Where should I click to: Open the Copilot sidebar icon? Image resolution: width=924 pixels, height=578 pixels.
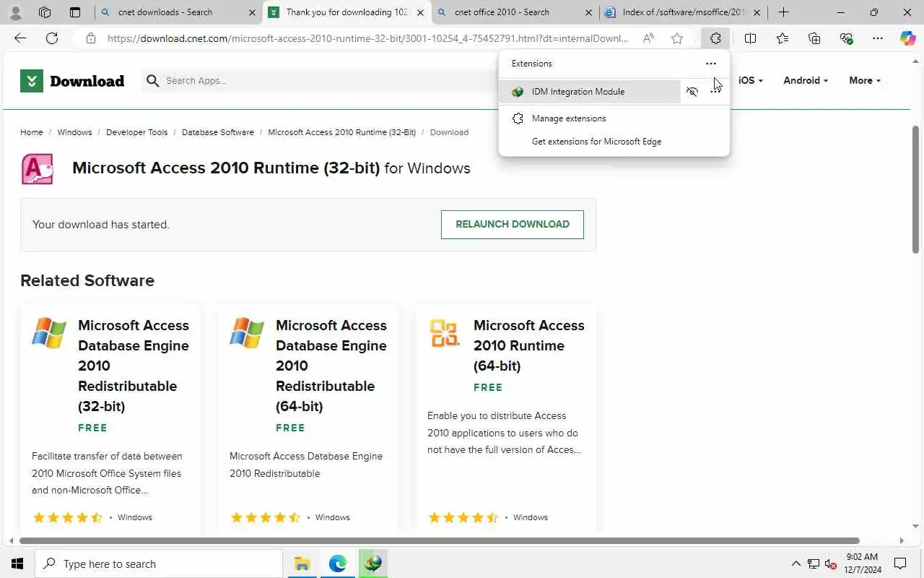(907, 38)
